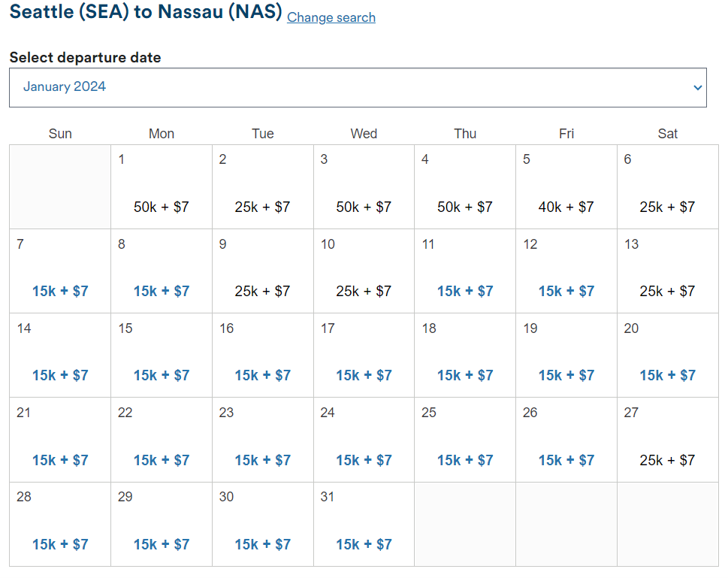
Task: Click the Tue column header
Action: 262,134
